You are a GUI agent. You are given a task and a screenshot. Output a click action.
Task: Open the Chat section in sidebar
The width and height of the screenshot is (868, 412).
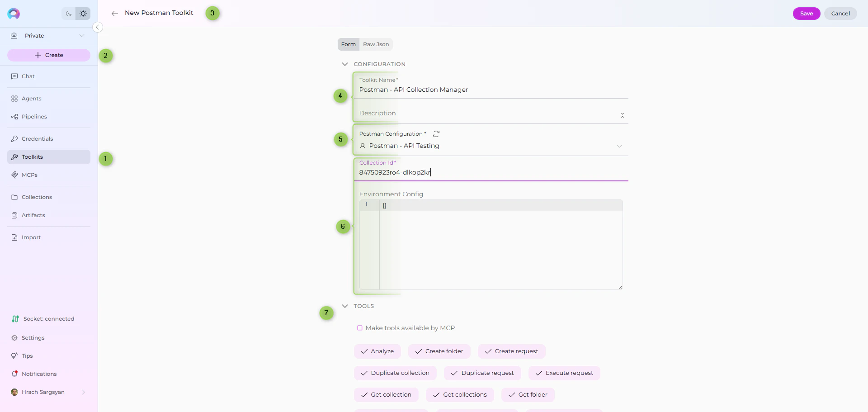(28, 76)
